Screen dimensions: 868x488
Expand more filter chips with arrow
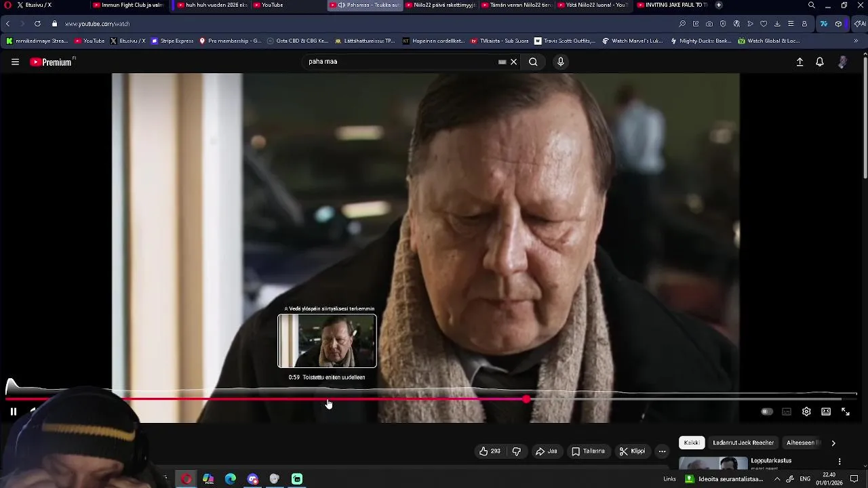[x=833, y=443]
